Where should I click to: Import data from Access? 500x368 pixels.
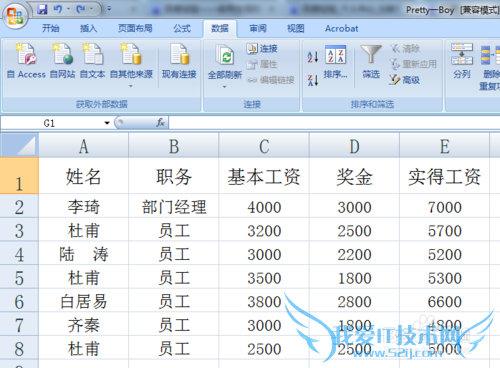point(26,61)
